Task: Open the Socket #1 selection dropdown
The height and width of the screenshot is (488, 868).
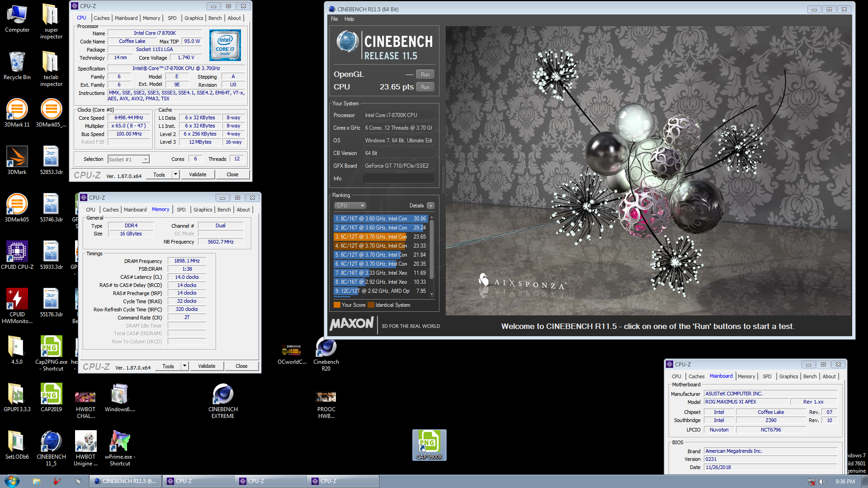Action: [128, 160]
